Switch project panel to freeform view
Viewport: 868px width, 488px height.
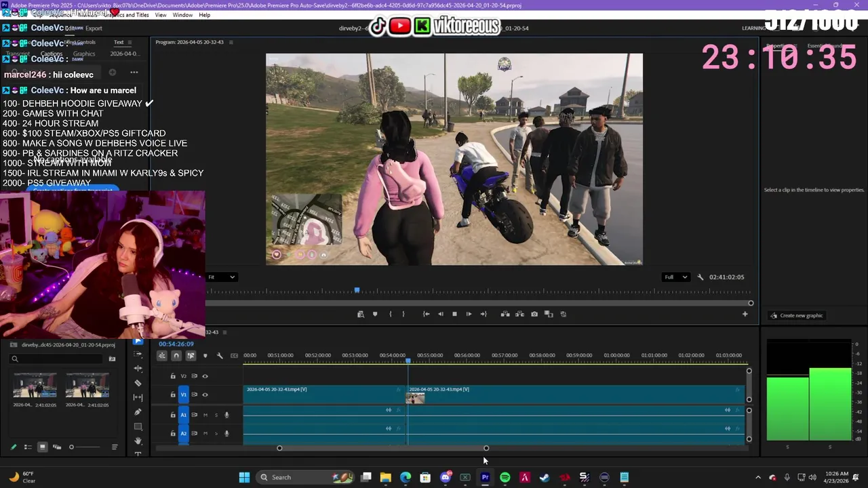click(57, 447)
